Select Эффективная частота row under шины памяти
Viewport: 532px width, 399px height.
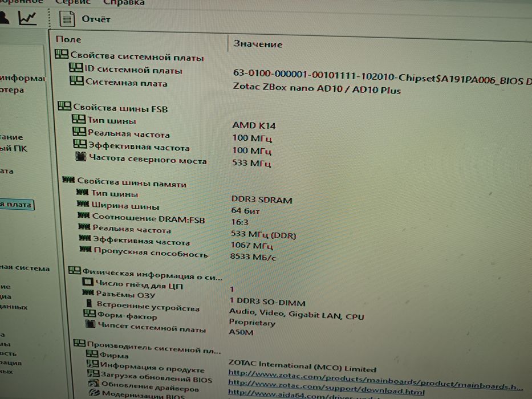(141, 241)
